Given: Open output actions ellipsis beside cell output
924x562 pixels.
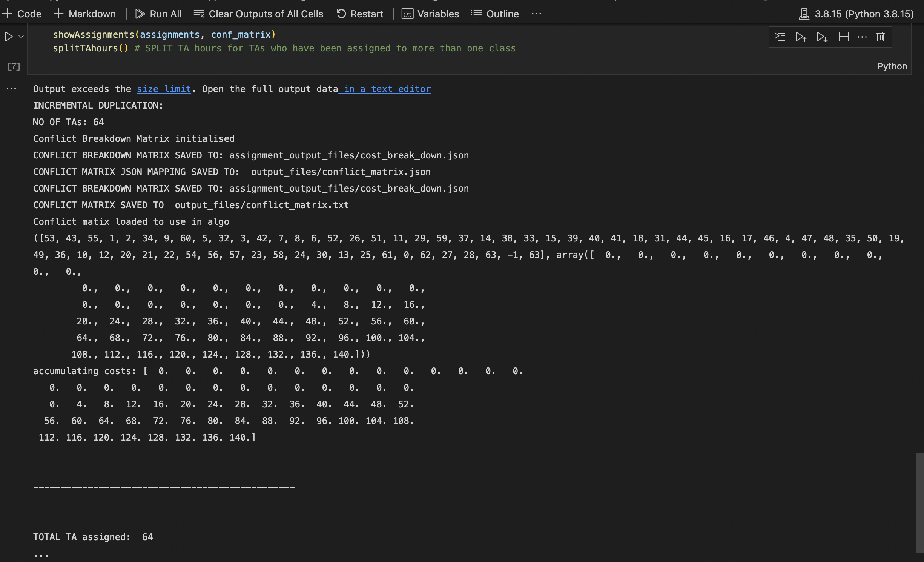Looking at the screenshot, I should (x=11, y=89).
